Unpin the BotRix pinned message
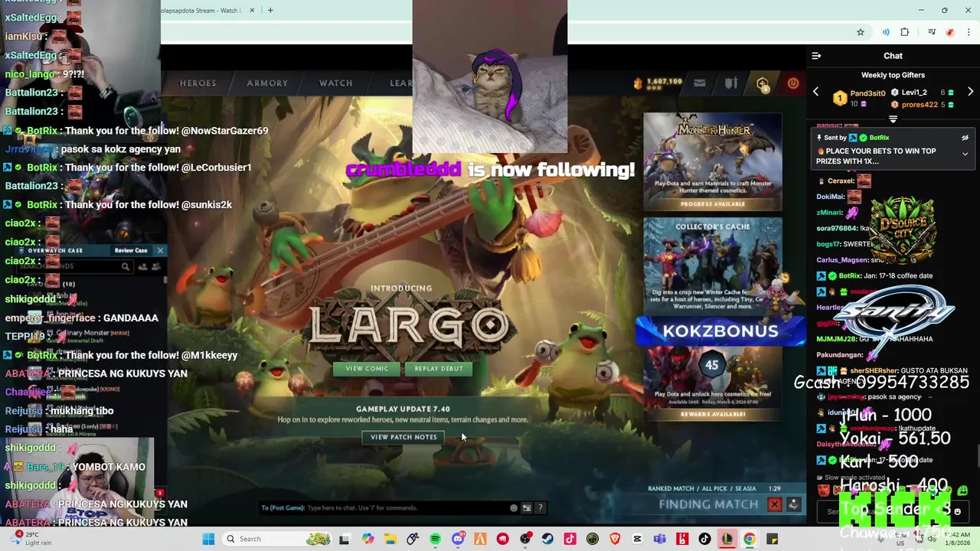This screenshot has width=980, height=551. click(x=965, y=138)
